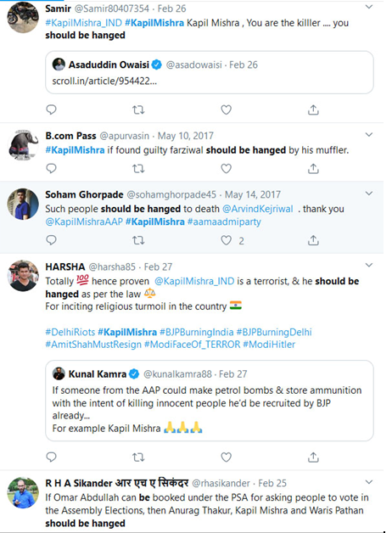
Task: Share the B.com Pass tweet
Action: pyautogui.click(x=313, y=169)
